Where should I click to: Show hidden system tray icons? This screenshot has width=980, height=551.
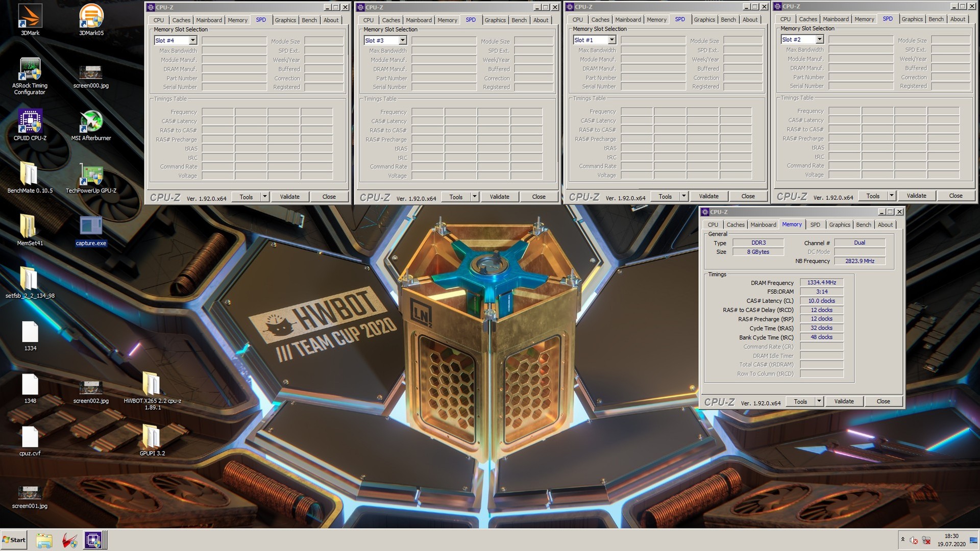[x=902, y=540]
